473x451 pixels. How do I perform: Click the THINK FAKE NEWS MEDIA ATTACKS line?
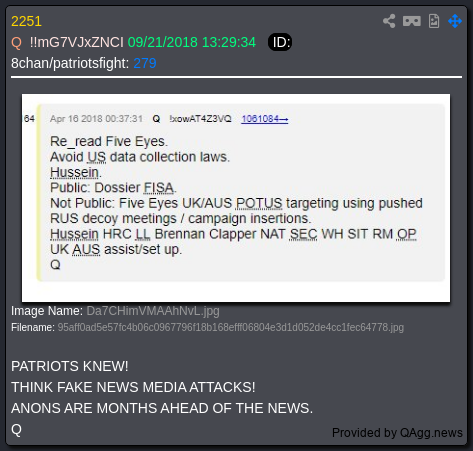coord(133,387)
